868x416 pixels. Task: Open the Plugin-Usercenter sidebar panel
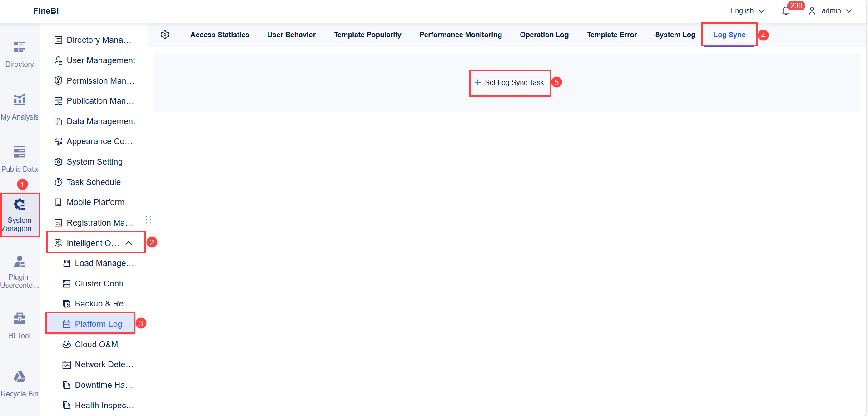click(19, 268)
